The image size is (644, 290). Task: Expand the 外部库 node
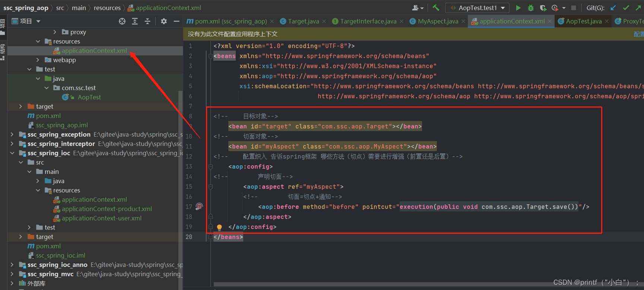tap(12, 283)
